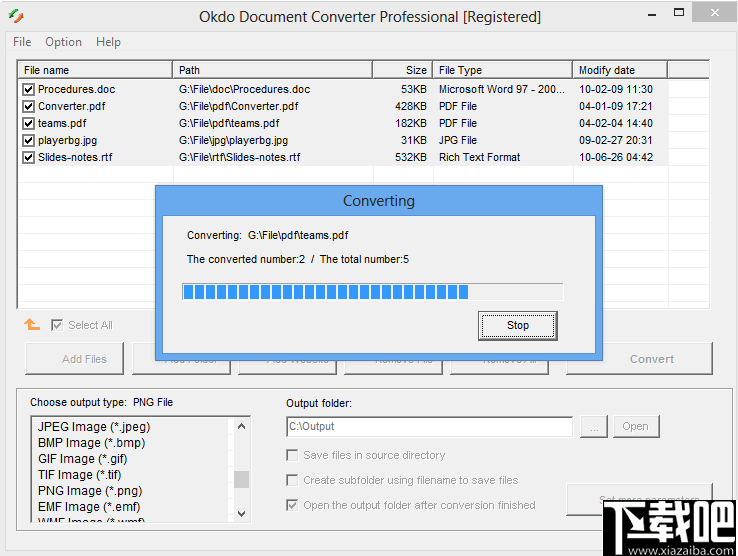Screen dimensions: 738x556
Task: Select EMF Image (*.emf) output type
Action: (x=89, y=507)
